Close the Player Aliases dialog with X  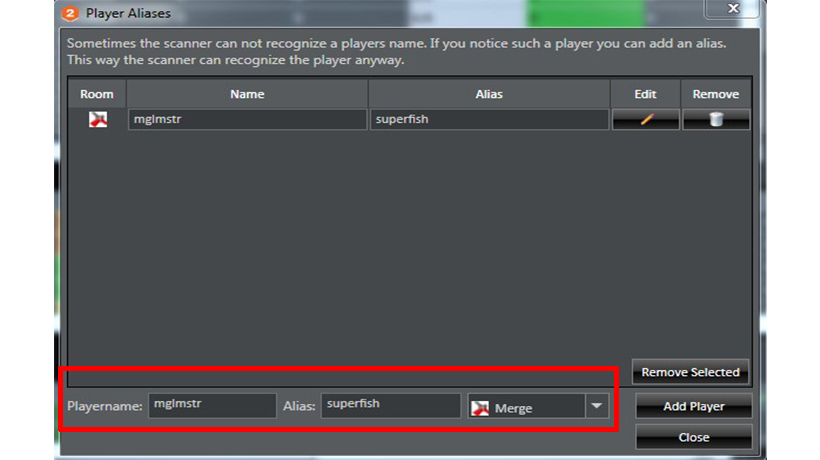(733, 8)
